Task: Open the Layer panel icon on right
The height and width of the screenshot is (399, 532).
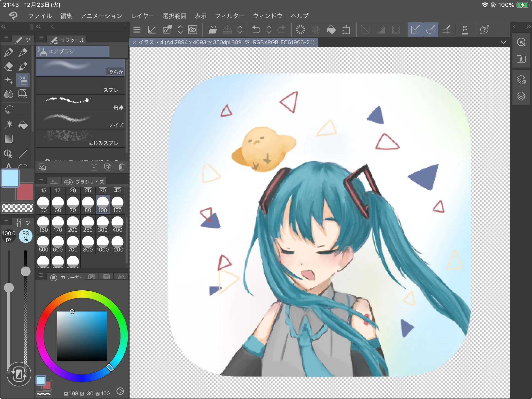Action: pos(521,96)
